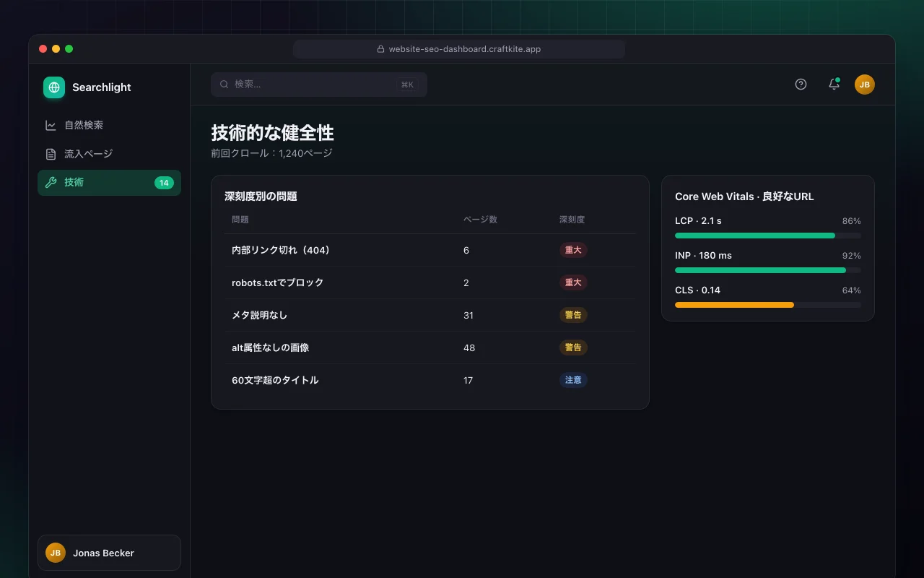
Task: Click the 14 badge on 技術
Action: pyautogui.click(x=164, y=183)
